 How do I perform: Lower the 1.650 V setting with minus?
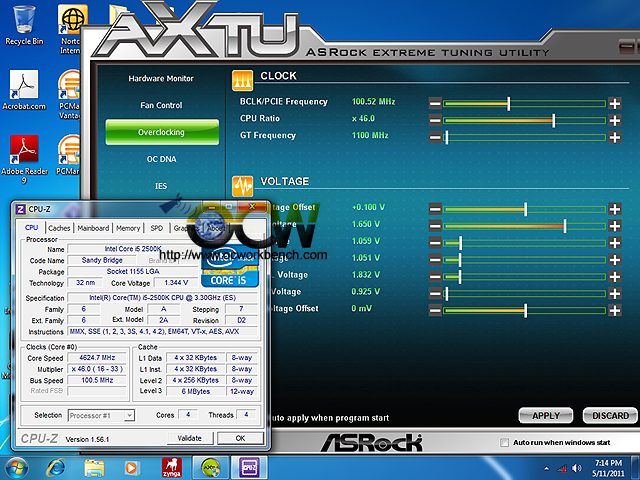click(435, 226)
